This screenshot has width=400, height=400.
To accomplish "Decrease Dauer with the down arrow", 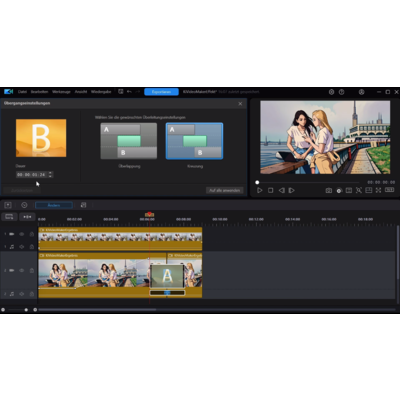I will click(50, 176).
